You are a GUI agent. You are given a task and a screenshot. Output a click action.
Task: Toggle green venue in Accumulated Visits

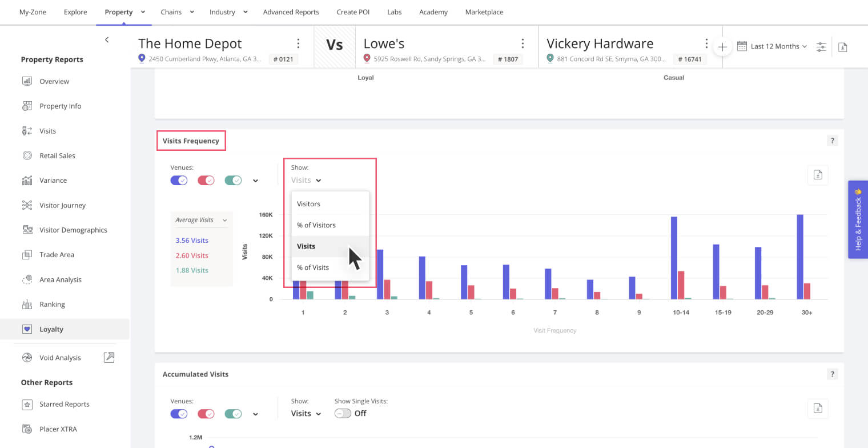[x=234, y=414]
